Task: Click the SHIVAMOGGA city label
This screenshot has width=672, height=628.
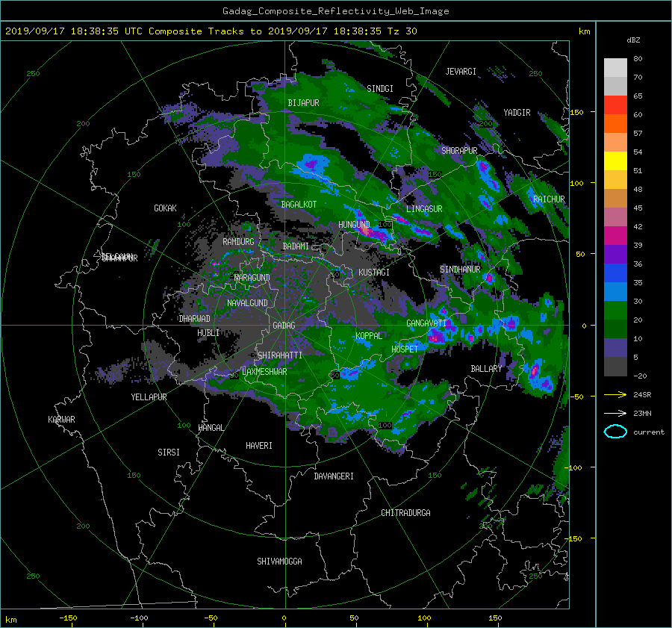Action: pyautogui.click(x=279, y=562)
